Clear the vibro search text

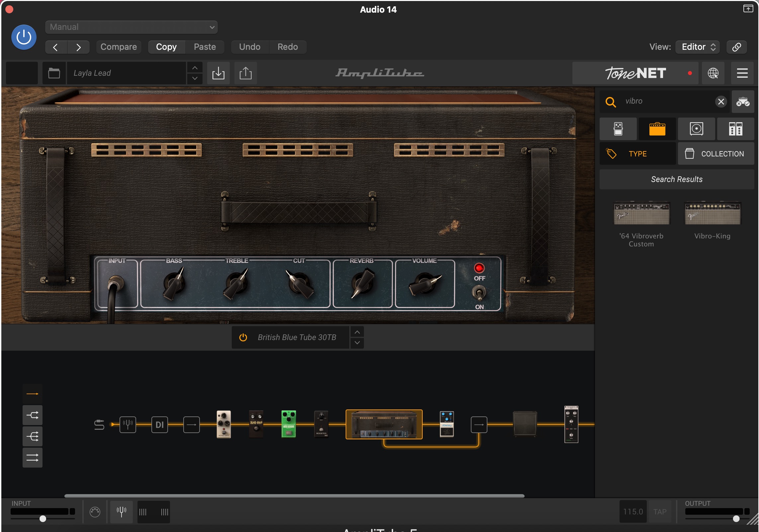tap(721, 102)
